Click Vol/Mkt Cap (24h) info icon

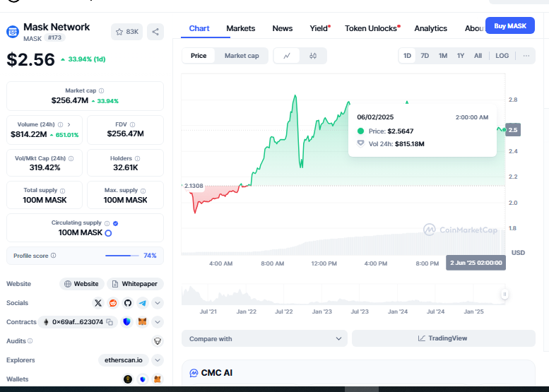pyautogui.click(x=71, y=158)
